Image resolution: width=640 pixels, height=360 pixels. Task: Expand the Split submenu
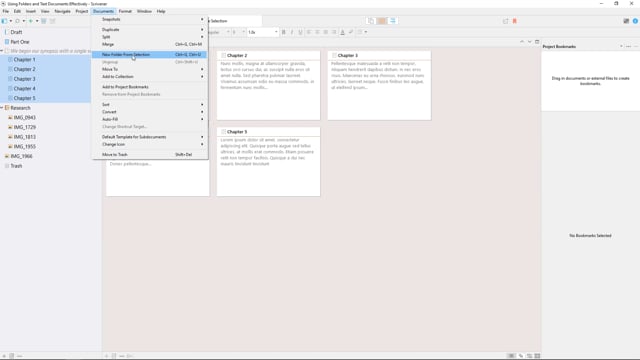[x=149, y=37]
